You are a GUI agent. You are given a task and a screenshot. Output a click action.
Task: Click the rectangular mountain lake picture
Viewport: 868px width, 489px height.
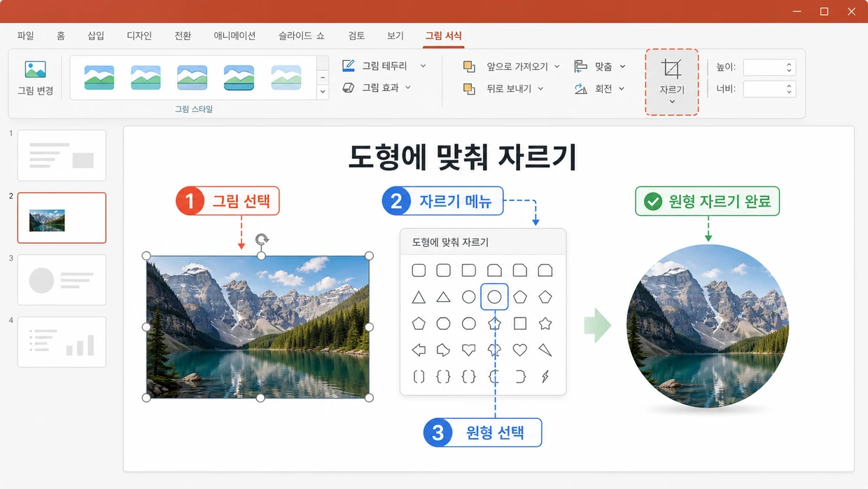(x=258, y=327)
